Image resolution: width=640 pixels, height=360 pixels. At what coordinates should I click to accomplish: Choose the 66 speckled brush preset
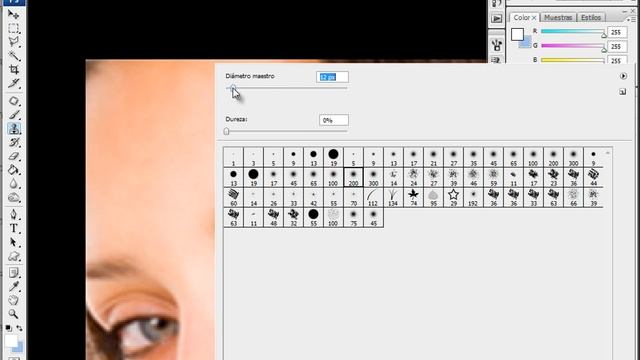pos(573,197)
